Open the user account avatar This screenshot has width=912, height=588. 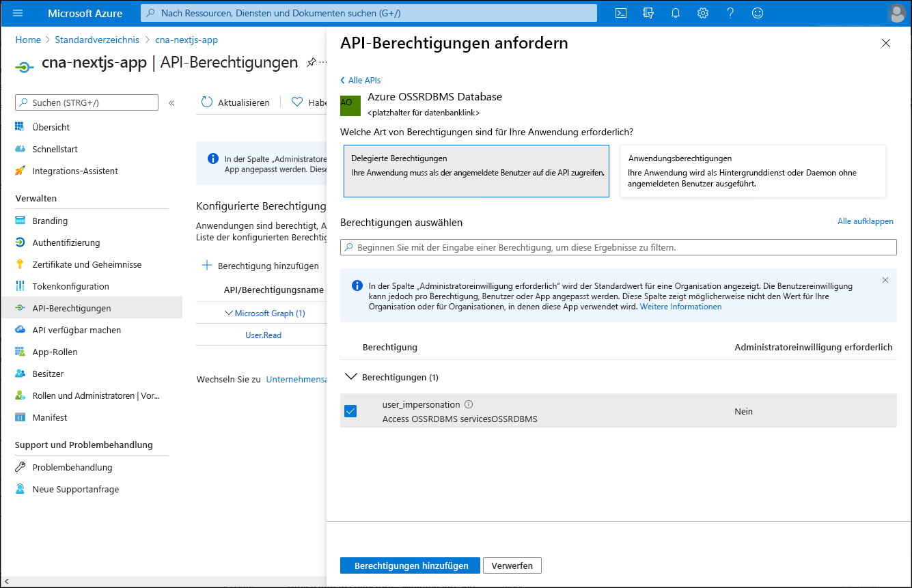point(897,13)
